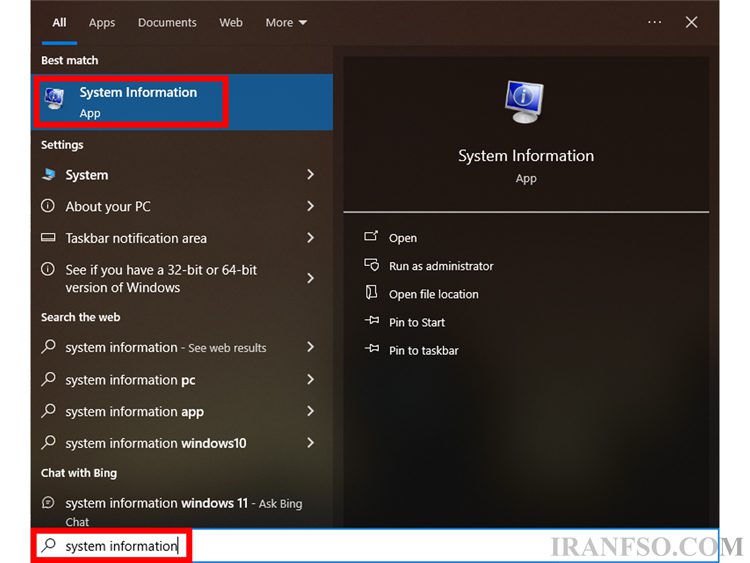
Task: Click the System Information icon in best match
Action: pos(54,98)
